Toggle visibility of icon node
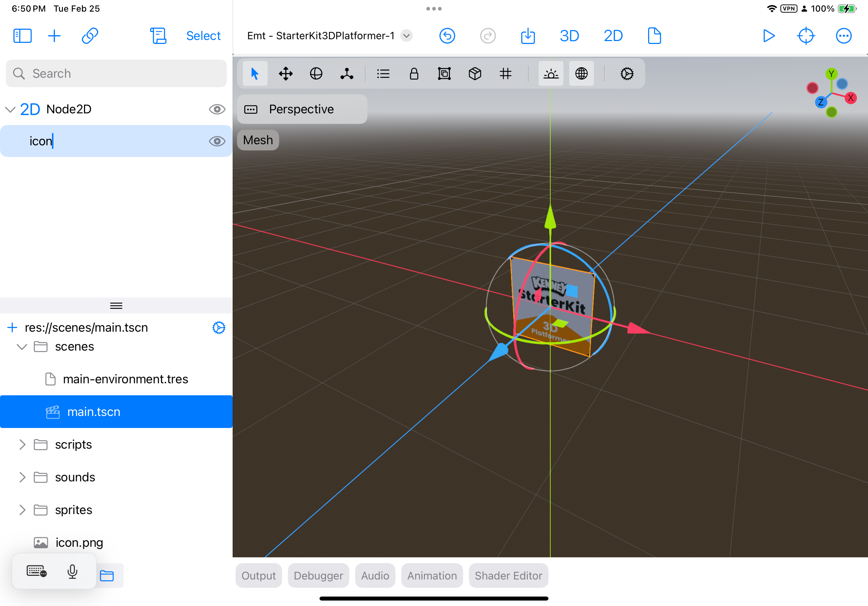Image resolution: width=868 pixels, height=606 pixels. point(217,141)
